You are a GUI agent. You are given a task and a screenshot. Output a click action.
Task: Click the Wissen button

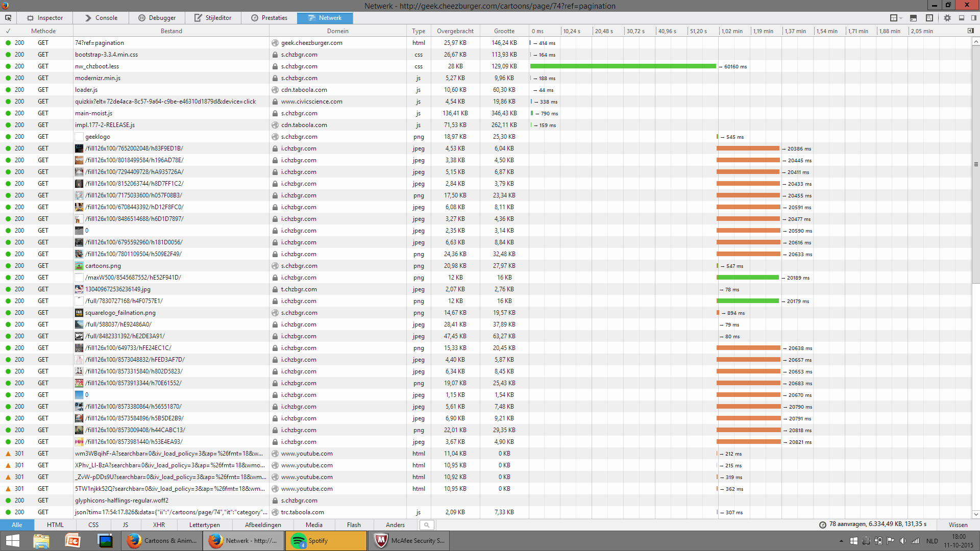click(x=958, y=525)
